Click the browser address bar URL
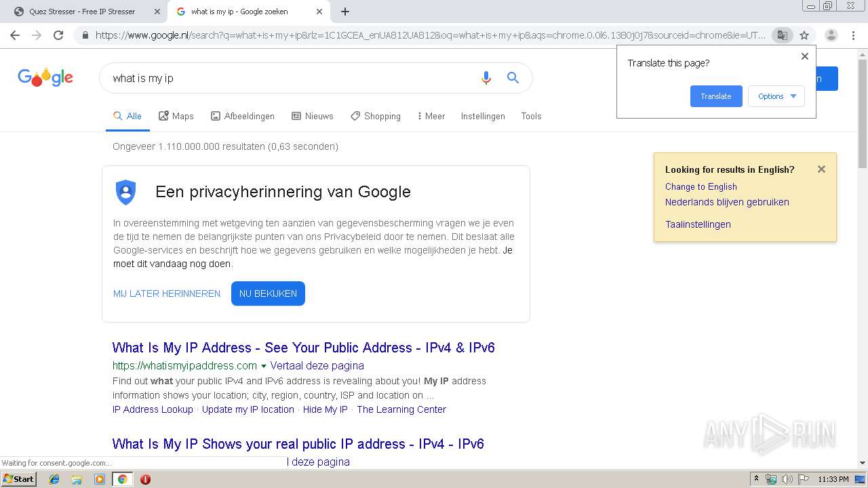868x488 pixels. (x=431, y=35)
